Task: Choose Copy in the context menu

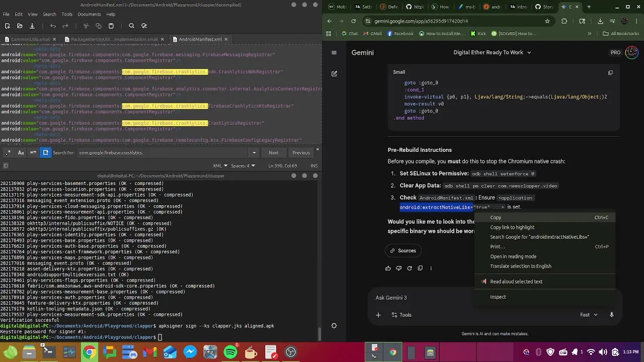Action: click(x=545, y=218)
